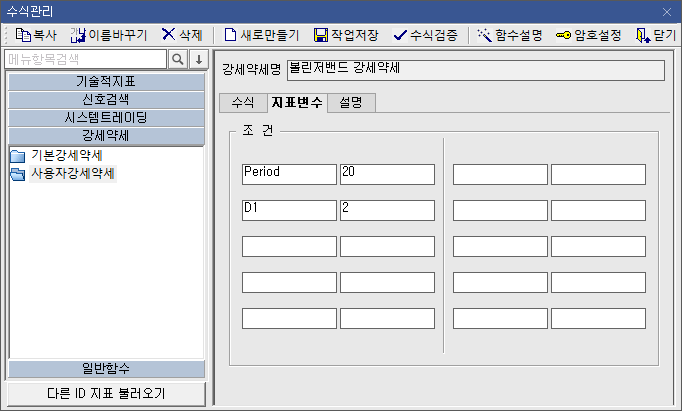
Task: Click the Period variable name field
Action: pos(289,174)
